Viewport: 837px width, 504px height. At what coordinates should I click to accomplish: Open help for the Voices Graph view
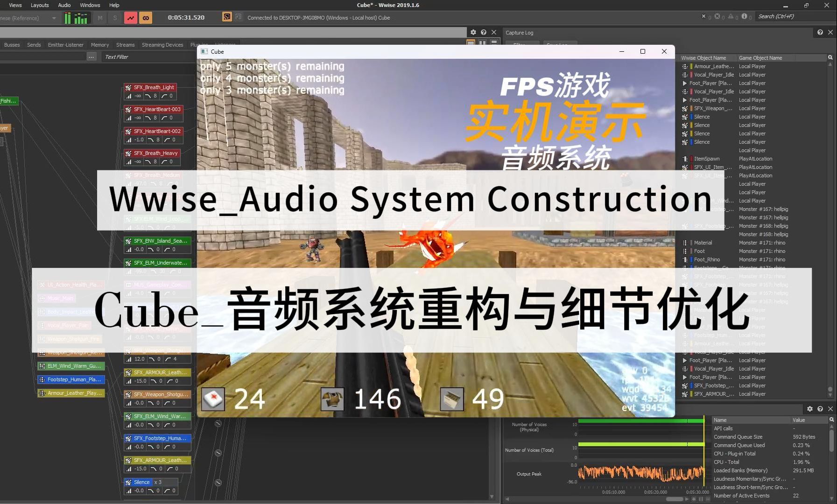click(484, 32)
